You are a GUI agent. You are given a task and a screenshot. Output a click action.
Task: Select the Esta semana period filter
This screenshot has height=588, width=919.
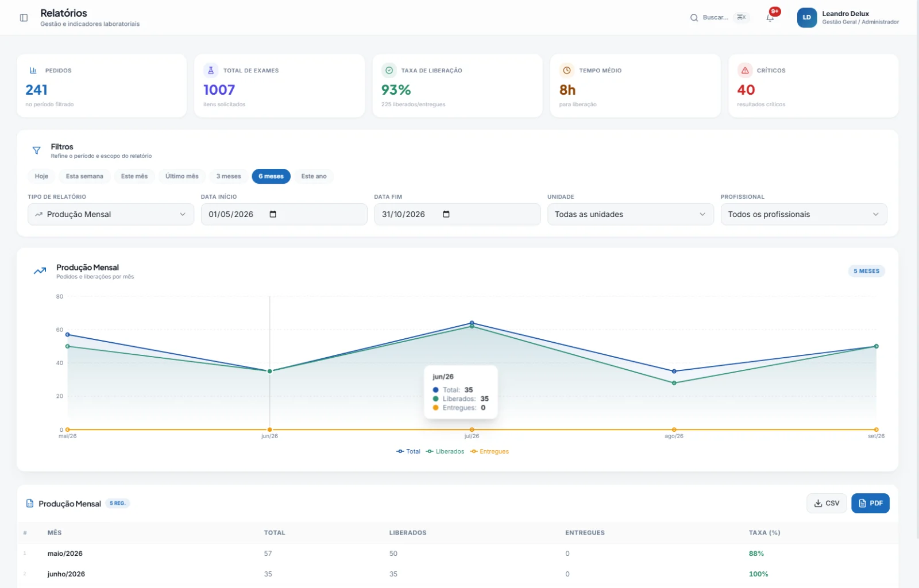point(84,176)
